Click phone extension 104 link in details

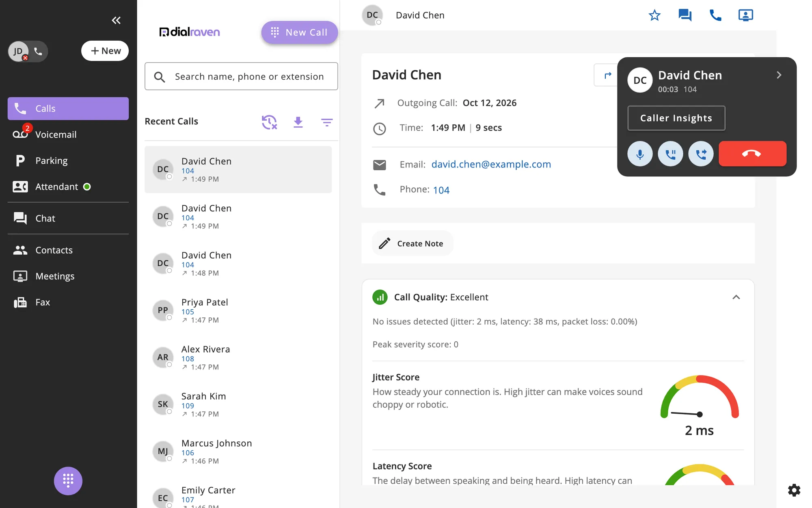coord(441,190)
